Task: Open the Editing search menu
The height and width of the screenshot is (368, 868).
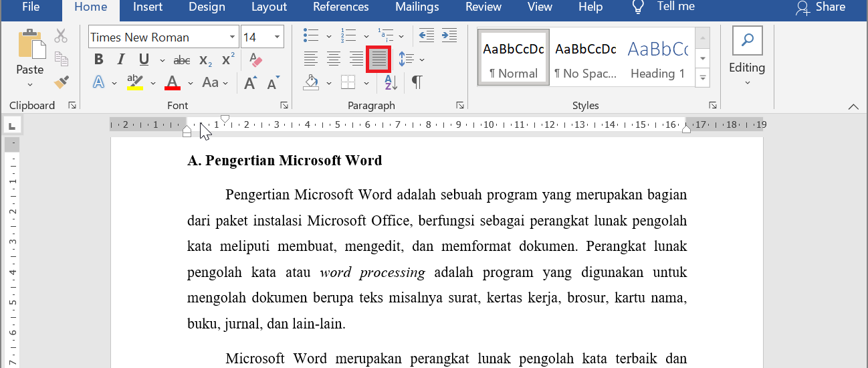Action: click(x=747, y=58)
